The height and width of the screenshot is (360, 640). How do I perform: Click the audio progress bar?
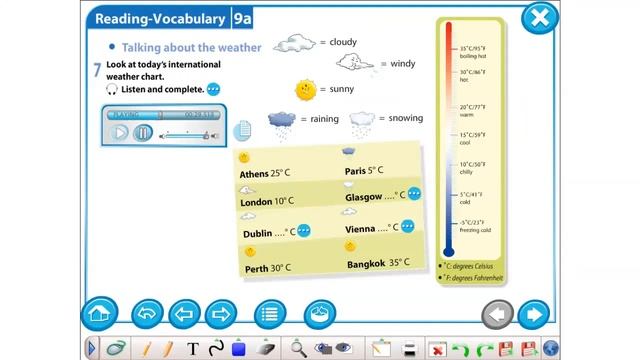164,115
